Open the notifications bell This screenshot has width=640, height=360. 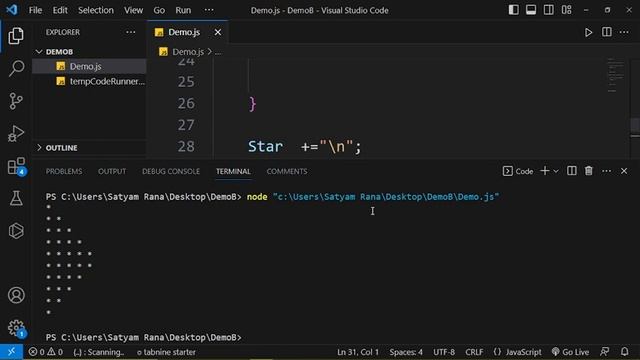coord(624,352)
